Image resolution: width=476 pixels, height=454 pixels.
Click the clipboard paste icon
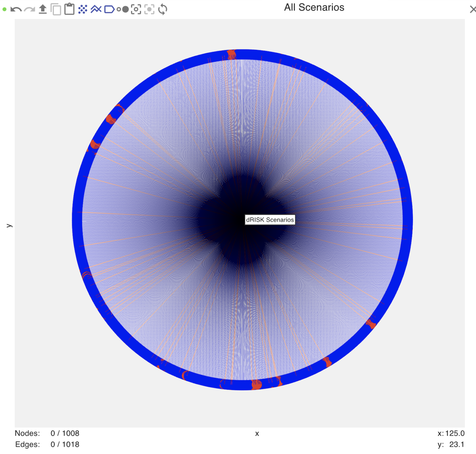(x=69, y=9)
